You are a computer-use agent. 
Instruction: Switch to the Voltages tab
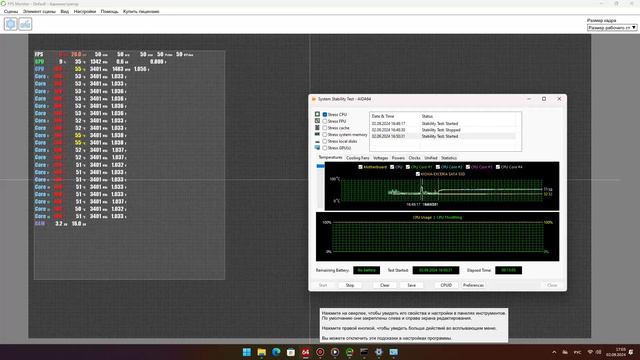[380, 158]
